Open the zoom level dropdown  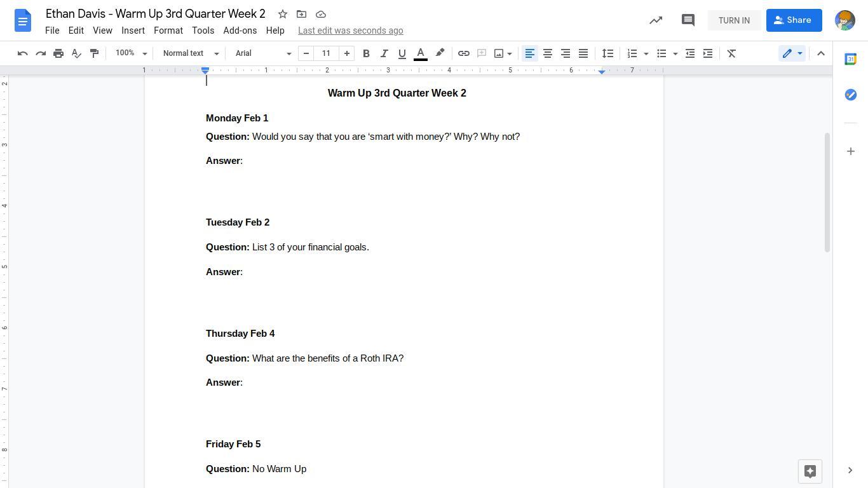tap(131, 53)
